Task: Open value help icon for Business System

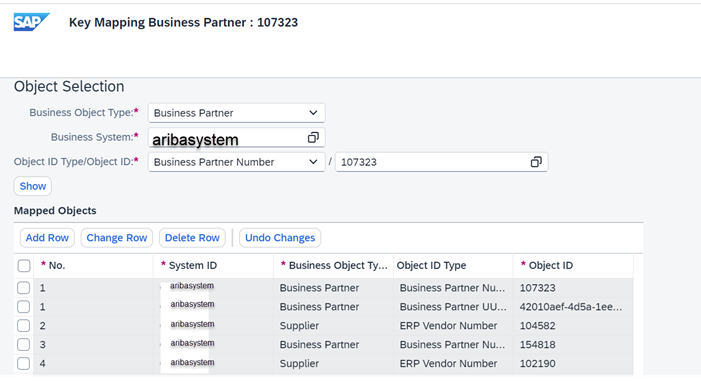Action: (313, 138)
